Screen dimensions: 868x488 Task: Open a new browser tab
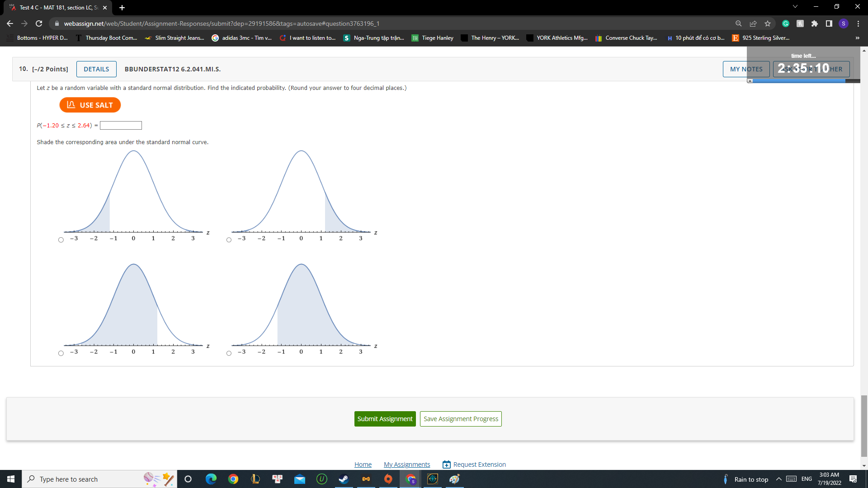(122, 8)
